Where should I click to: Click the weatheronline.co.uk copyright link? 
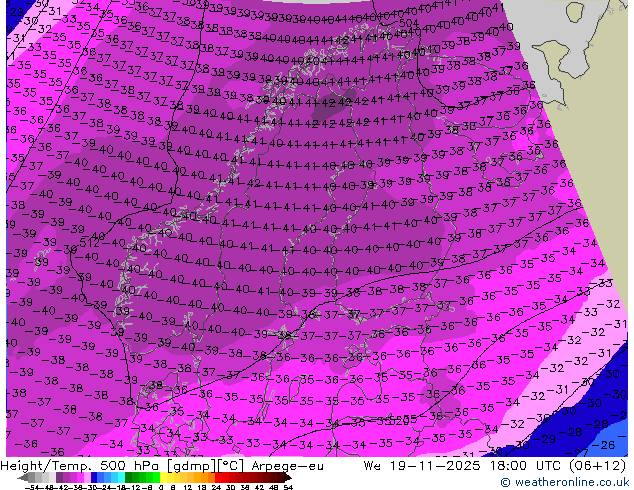pyautogui.click(x=565, y=482)
